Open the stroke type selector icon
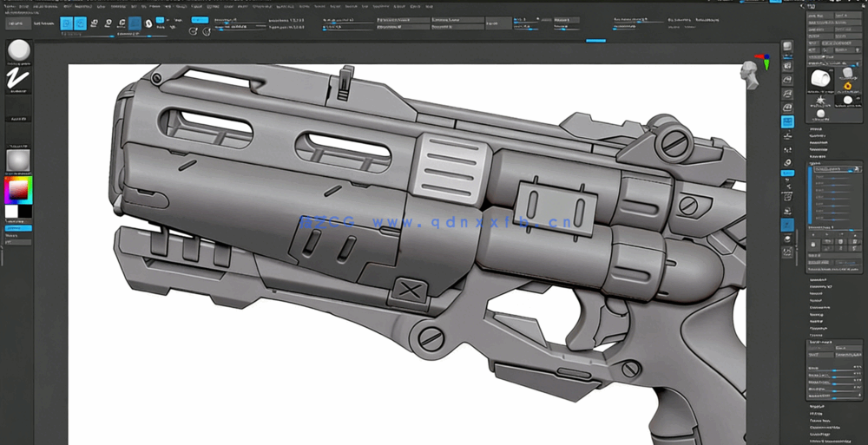The height and width of the screenshot is (445, 868). coord(18,80)
